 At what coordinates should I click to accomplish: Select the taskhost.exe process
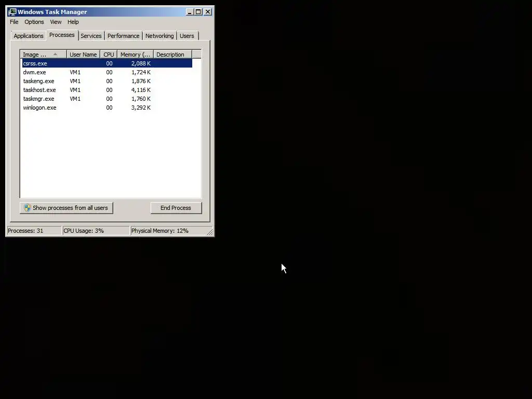tap(107, 90)
